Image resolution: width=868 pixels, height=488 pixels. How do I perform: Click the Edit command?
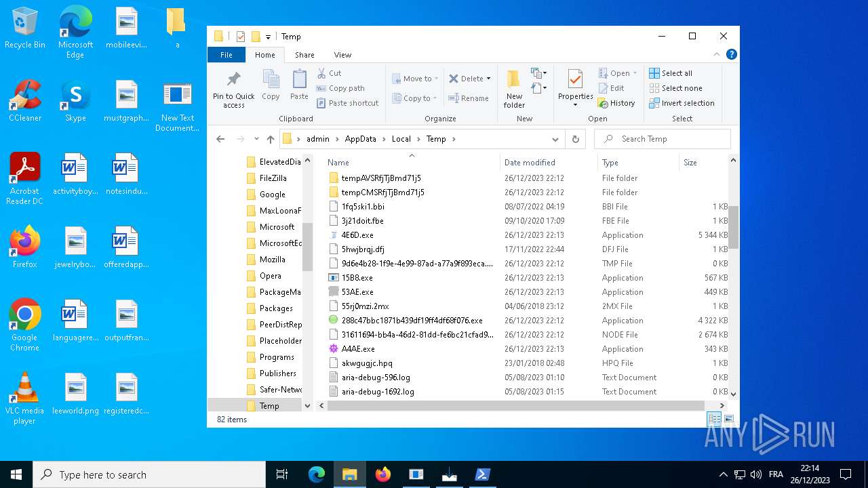click(x=611, y=88)
